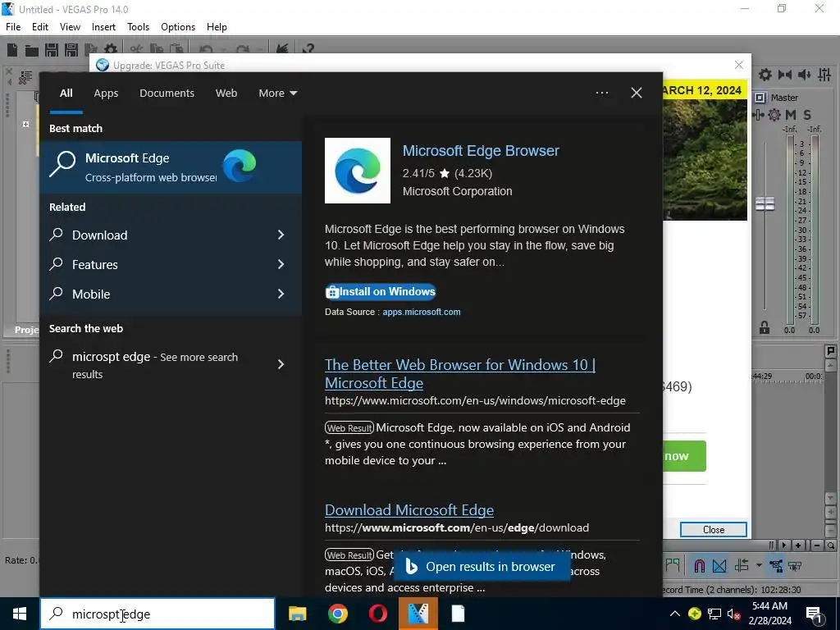This screenshot has width=840, height=630.
Task: Click the taskbar search input field
Action: pyautogui.click(x=157, y=614)
